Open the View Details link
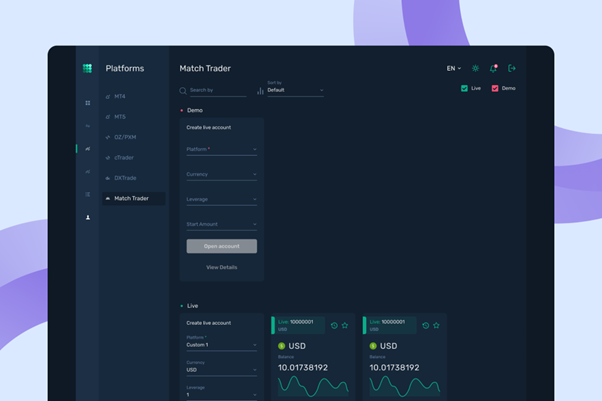The image size is (602, 401). (x=222, y=267)
